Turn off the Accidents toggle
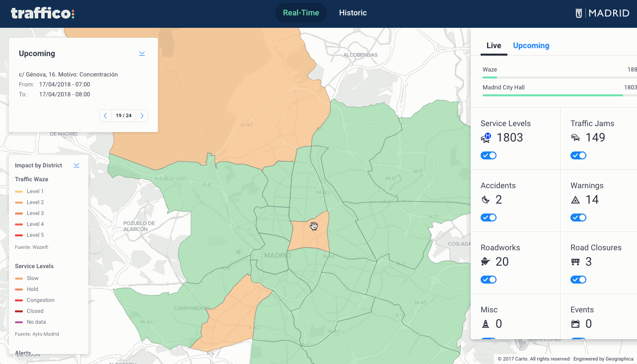637x364 pixels. click(488, 218)
